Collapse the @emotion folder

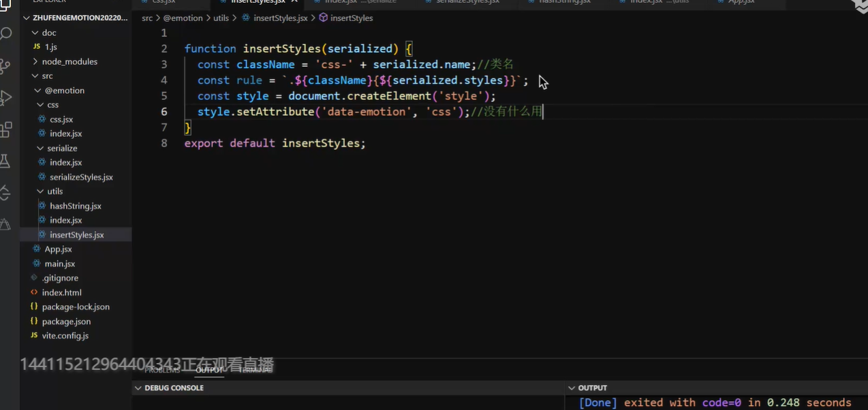(x=64, y=91)
